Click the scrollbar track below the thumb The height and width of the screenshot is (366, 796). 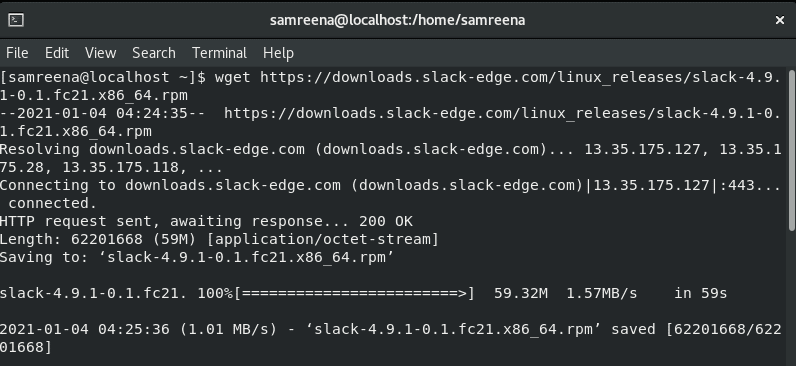792,297
